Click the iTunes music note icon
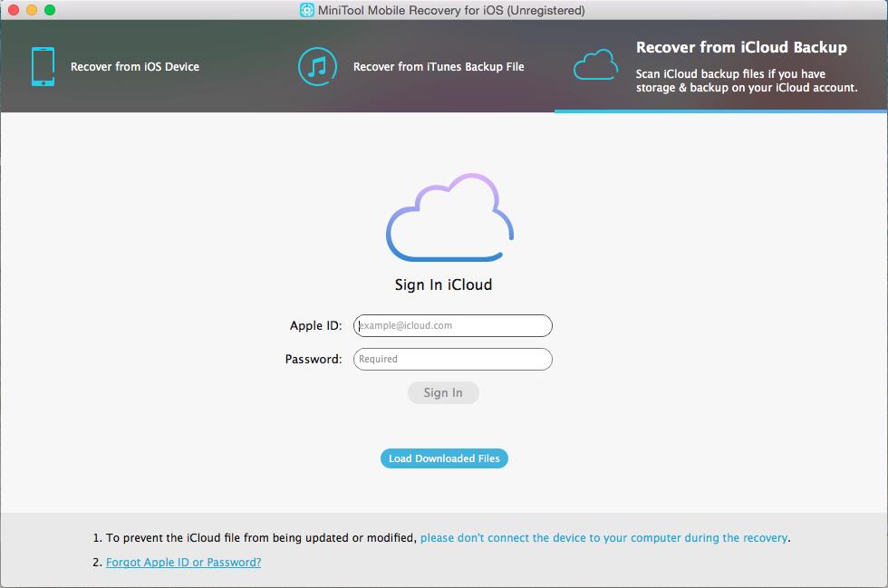Screen dimensions: 888x588 pyautogui.click(x=317, y=66)
